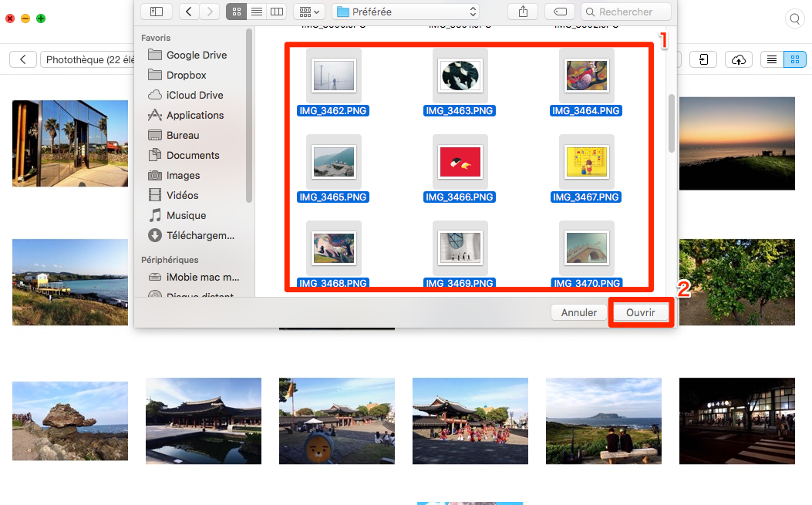
Task: Select the IMG_3469.PNG thumbnail
Action: tap(460, 247)
